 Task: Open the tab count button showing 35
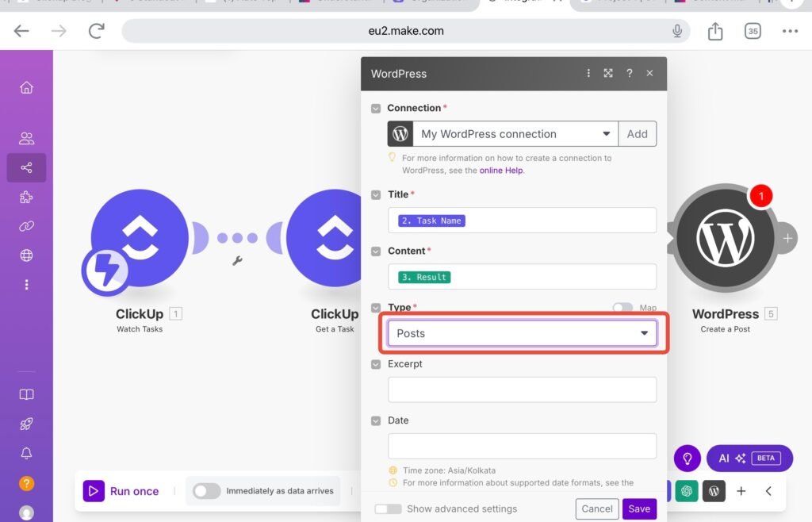753,31
